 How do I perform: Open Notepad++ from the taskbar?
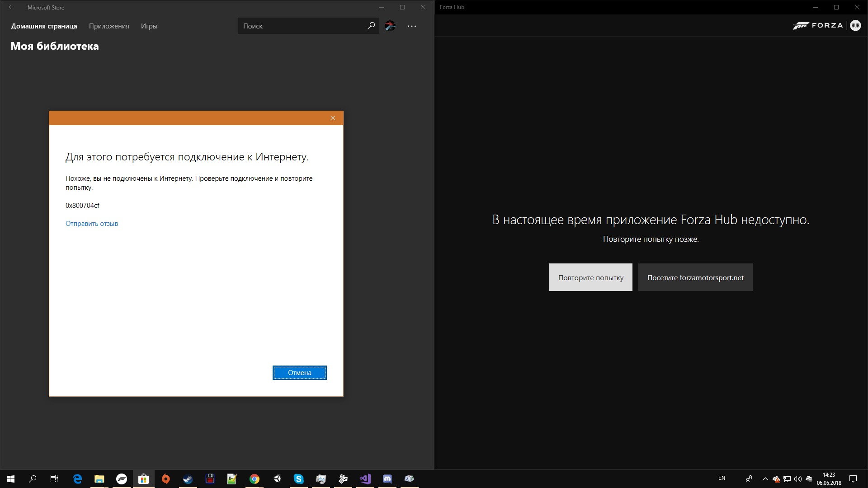point(232,479)
